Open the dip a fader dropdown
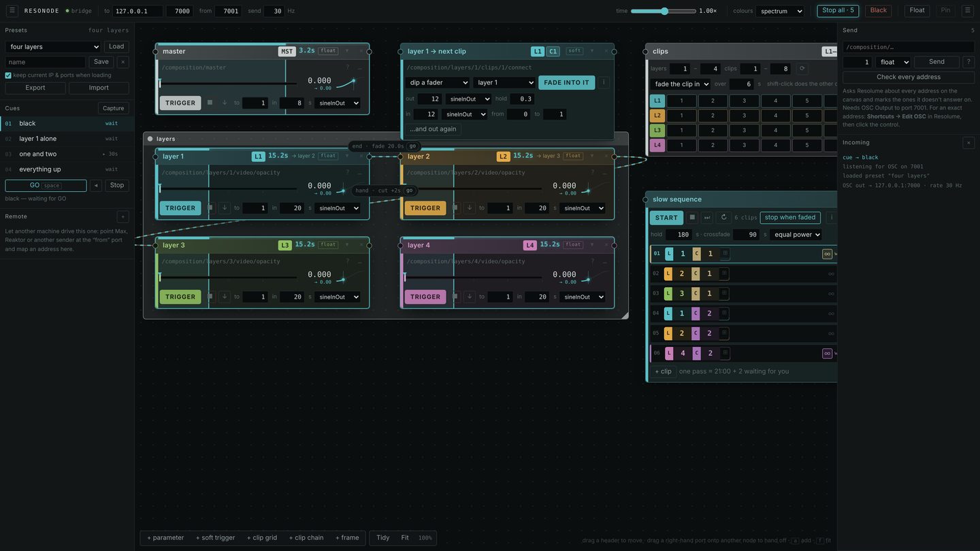This screenshot has height=551, width=980. click(437, 82)
